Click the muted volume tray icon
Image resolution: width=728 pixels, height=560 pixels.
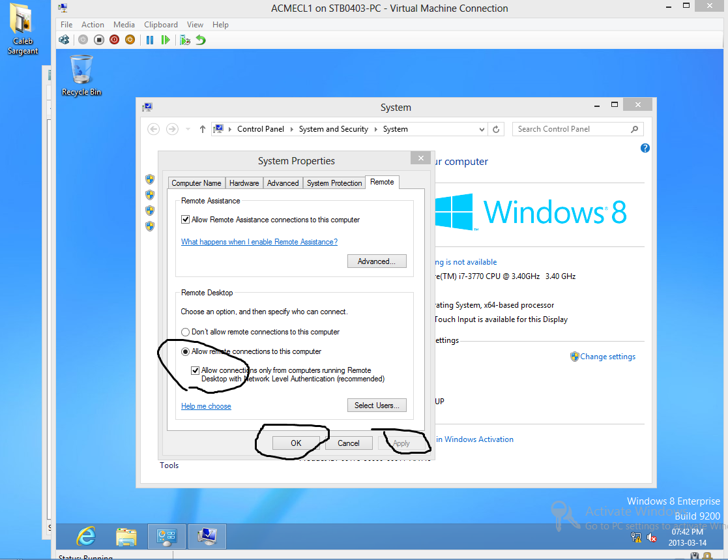click(x=652, y=537)
